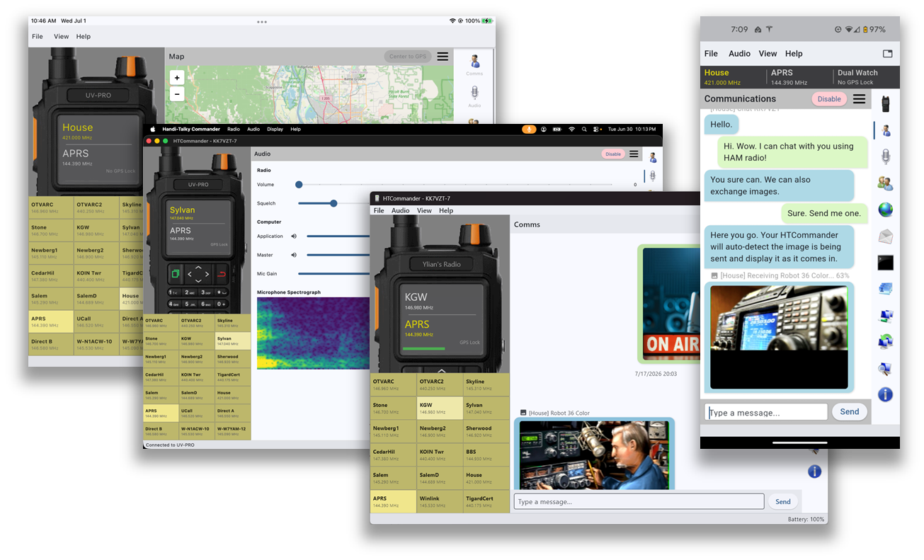Open the mail envelope icon in Android sidebar
Viewport: 924px width, 560px height.
coord(885,236)
